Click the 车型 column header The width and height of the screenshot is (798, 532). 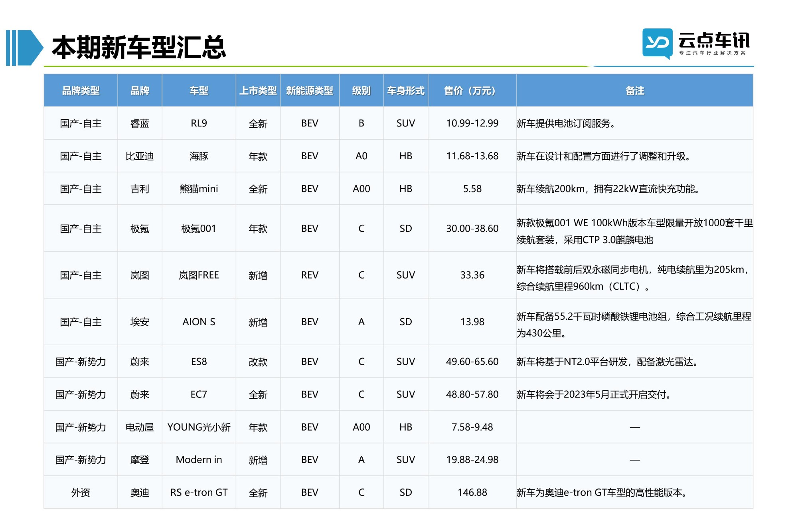(199, 91)
